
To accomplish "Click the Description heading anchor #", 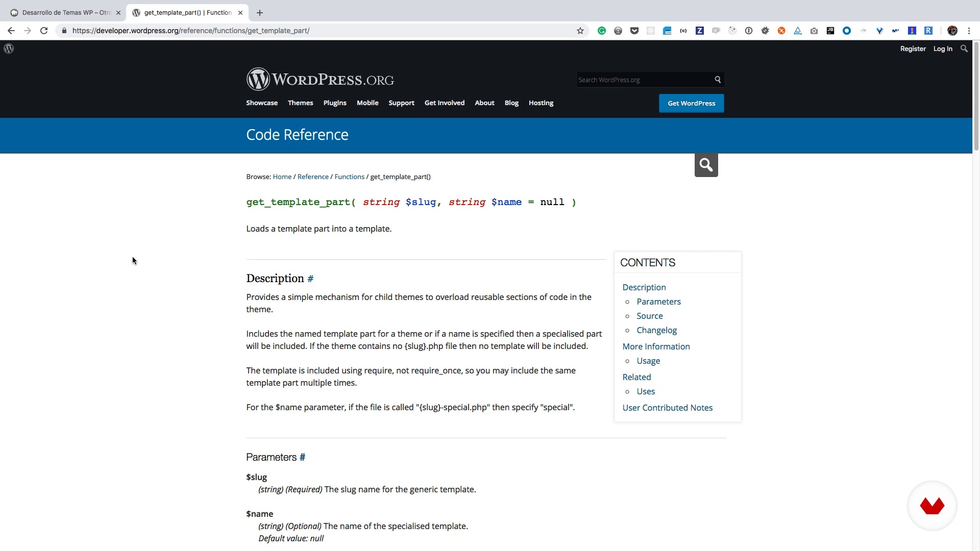I will pos(310,279).
